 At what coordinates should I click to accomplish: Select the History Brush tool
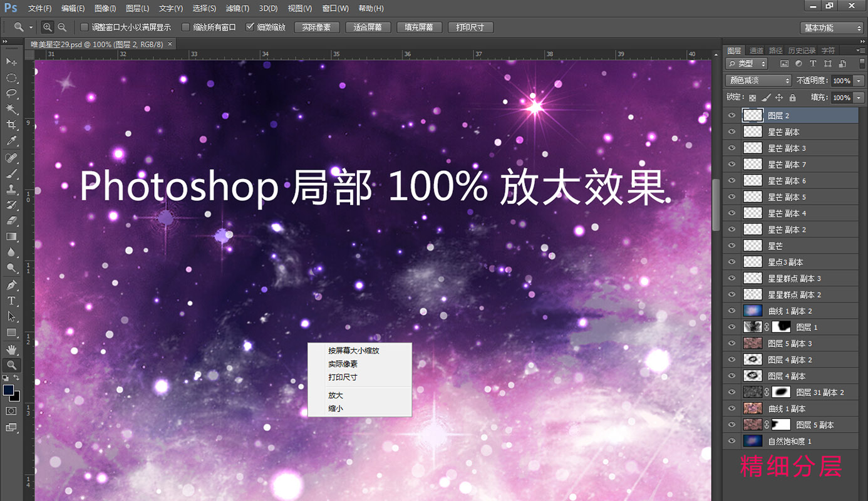11,205
